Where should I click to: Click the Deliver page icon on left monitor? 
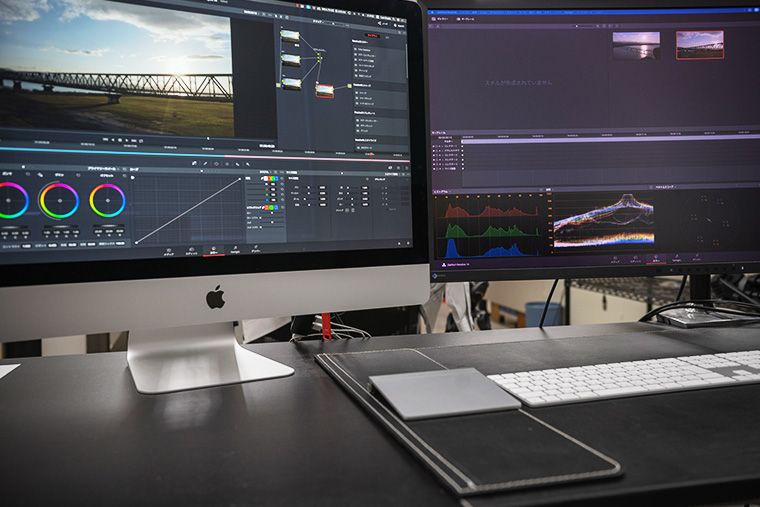click(256, 248)
